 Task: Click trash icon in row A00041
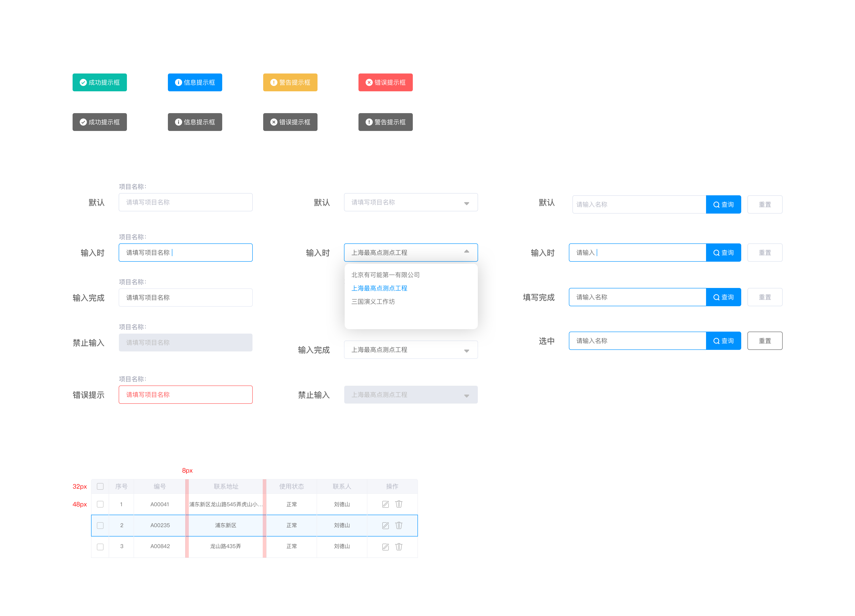tap(399, 504)
